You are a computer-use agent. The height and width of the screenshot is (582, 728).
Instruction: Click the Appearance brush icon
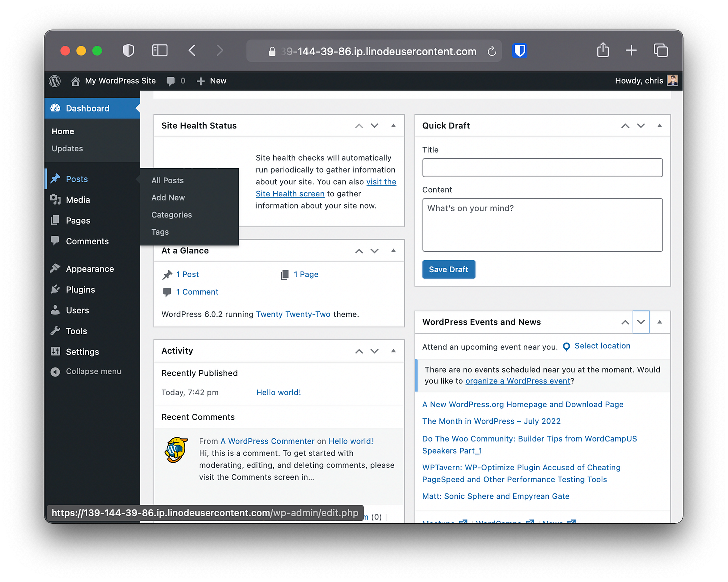55,268
